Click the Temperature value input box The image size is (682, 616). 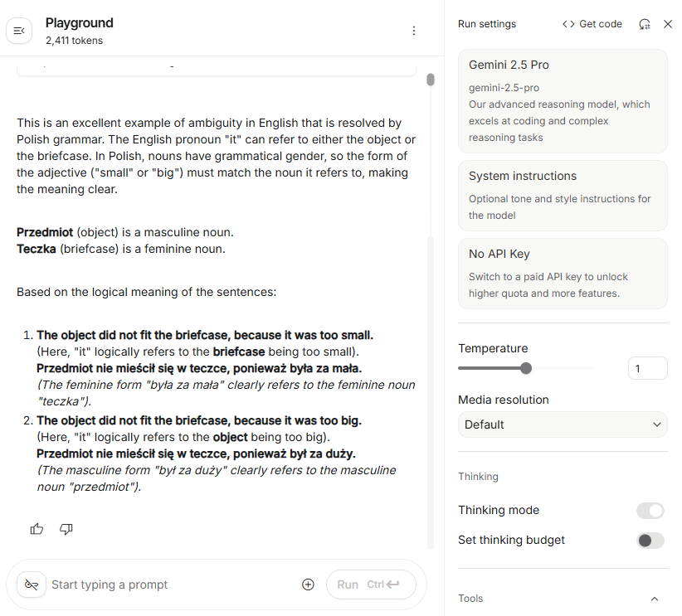point(647,368)
